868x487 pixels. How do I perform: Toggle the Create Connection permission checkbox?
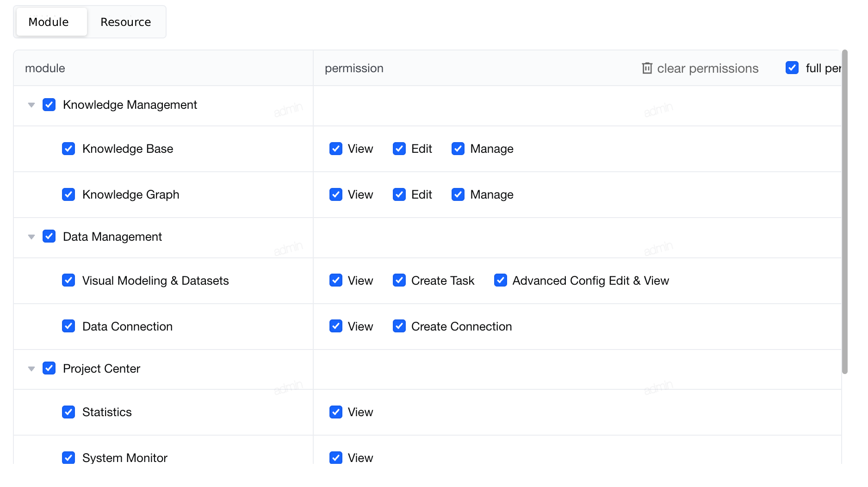399,326
